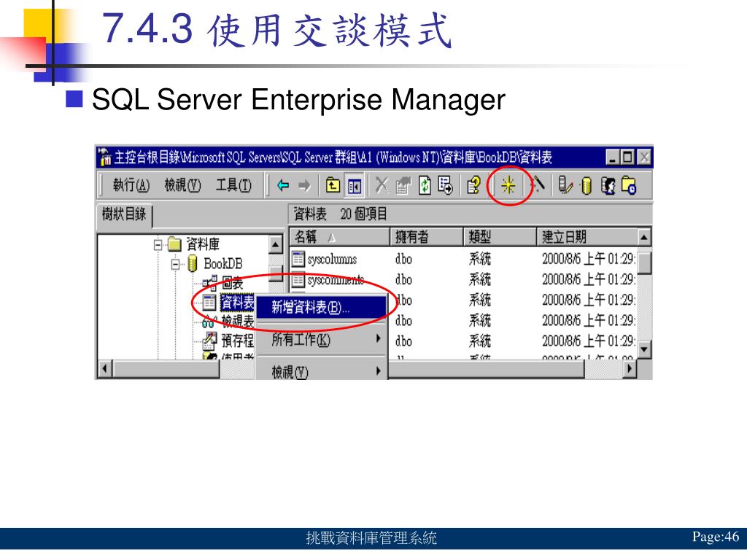Sort list by 類型 column header
The image size is (747, 560).
(500, 237)
